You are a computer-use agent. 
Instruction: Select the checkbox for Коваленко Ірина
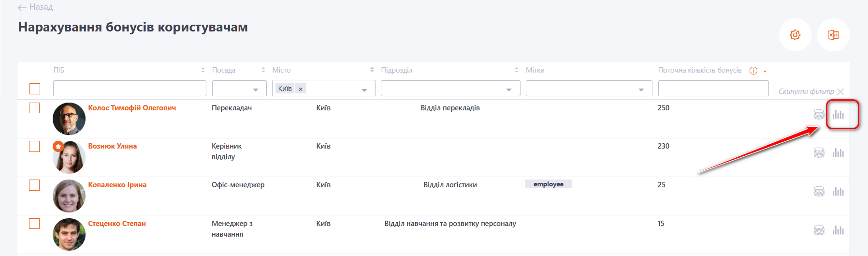tap(34, 185)
